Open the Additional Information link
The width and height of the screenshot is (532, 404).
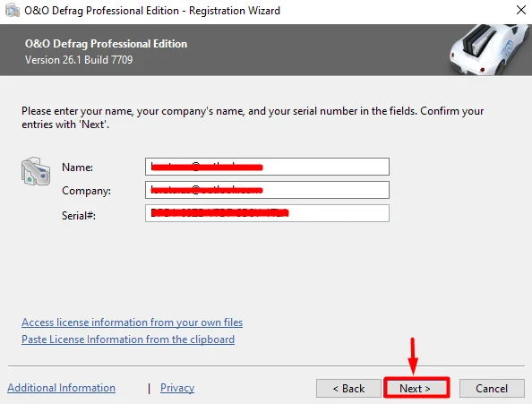coord(62,388)
